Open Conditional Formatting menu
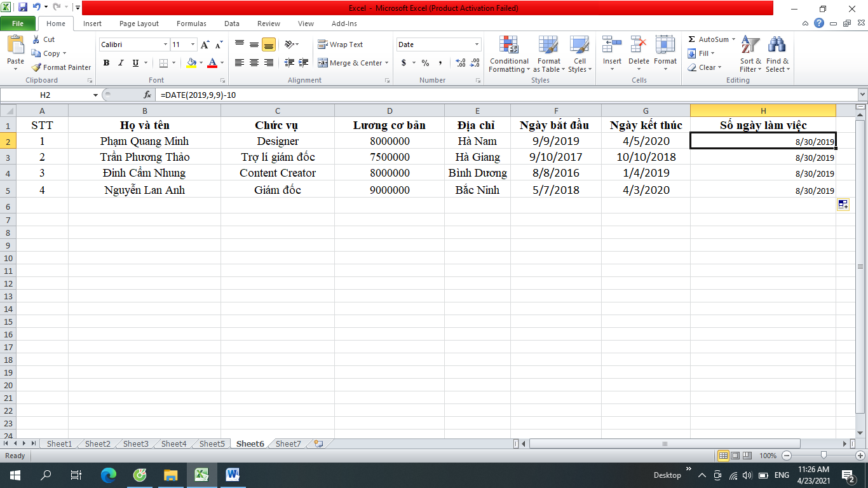The width and height of the screenshot is (868, 488). (x=509, y=55)
